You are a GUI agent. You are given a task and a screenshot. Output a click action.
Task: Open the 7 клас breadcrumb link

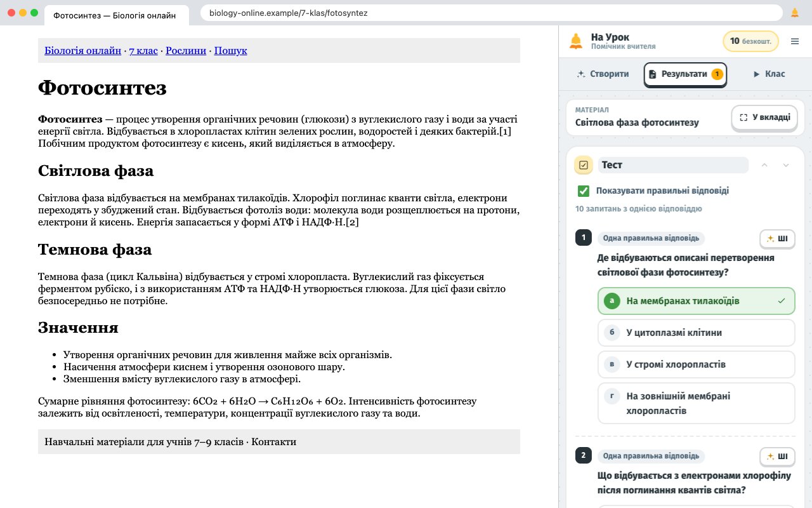click(143, 51)
